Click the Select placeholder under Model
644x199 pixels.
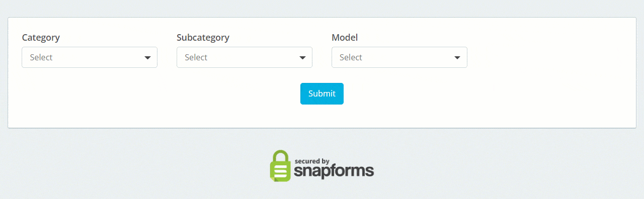[351, 57]
